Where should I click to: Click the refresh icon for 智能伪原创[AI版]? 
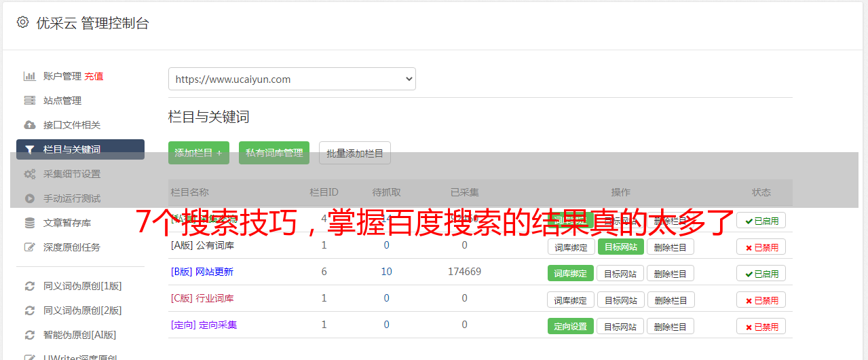tap(29, 335)
